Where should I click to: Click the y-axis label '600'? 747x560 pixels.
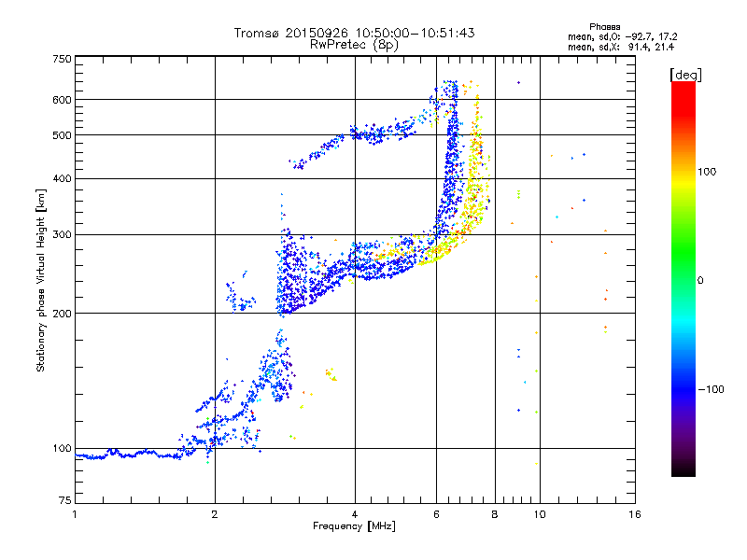point(62,100)
